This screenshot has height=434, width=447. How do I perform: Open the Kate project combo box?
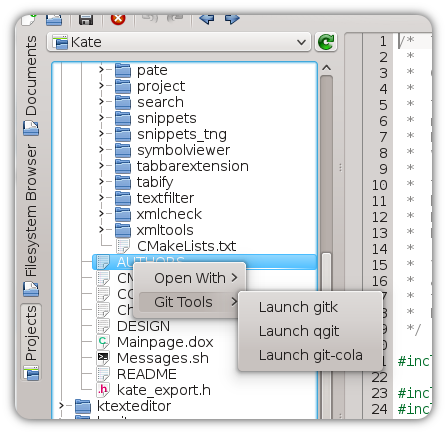(179, 42)
